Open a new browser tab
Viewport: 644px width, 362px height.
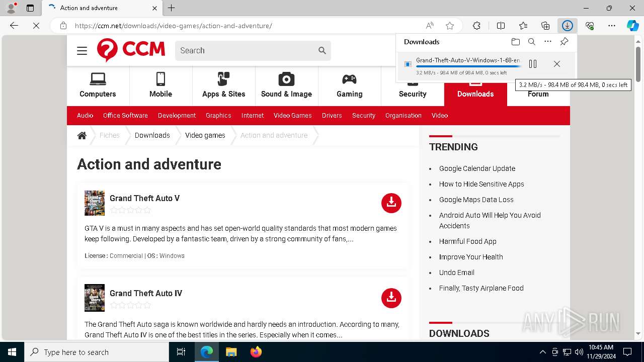(x=171, y=8)
